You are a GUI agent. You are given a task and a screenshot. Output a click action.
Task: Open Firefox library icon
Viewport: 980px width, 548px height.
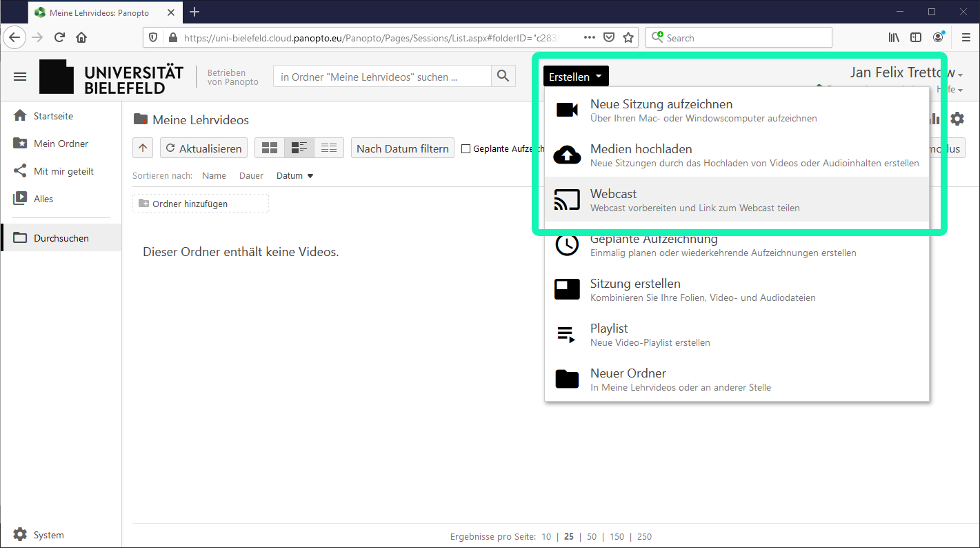(x=894, y=37)
